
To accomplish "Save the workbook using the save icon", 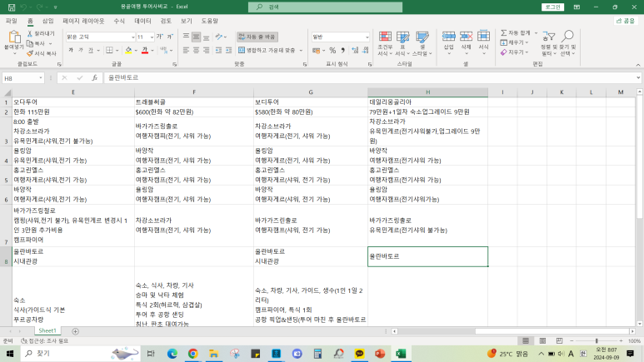I will tap(12, 7).
